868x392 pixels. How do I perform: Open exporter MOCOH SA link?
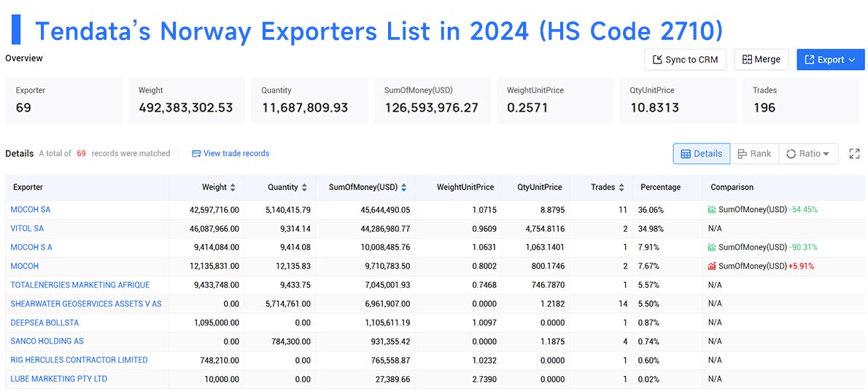coord(31,210)
